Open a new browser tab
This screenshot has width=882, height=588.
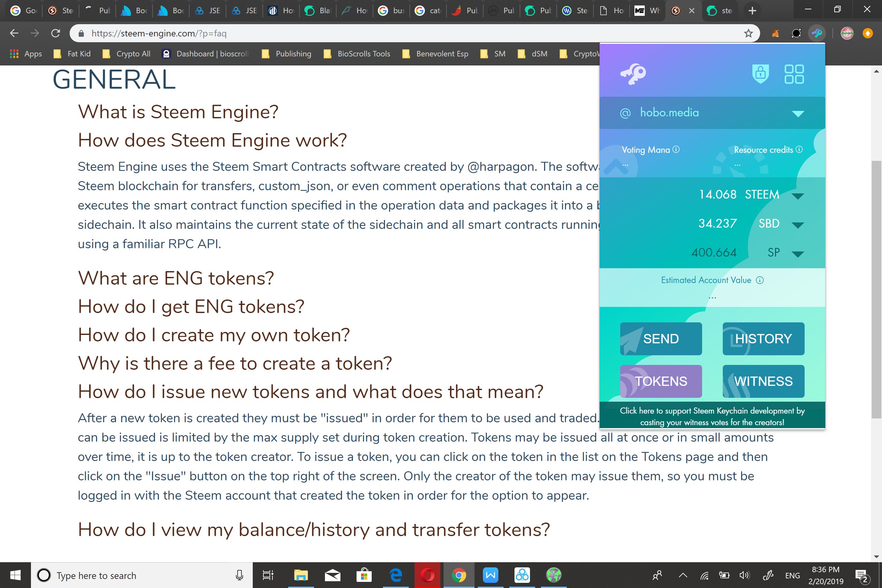click(x=752, y=11)
